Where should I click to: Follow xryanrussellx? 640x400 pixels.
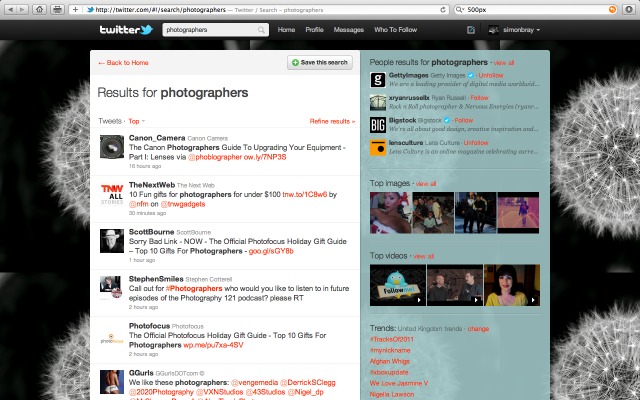479,98
